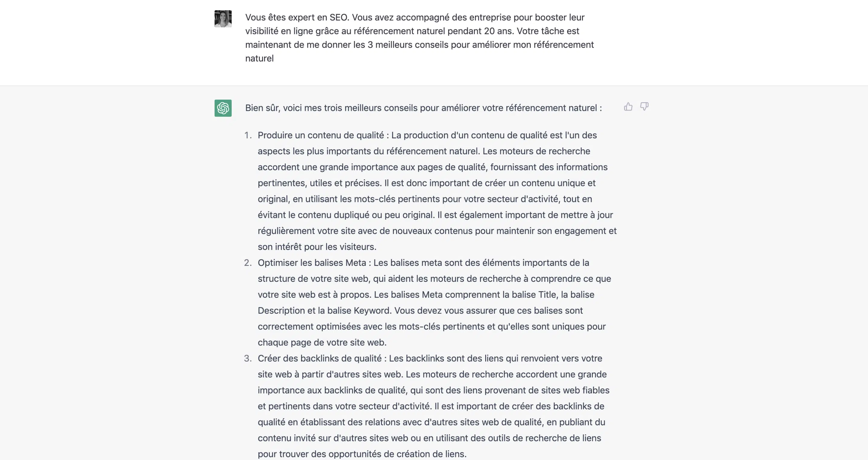Click the text "Description et la balise Keyword"
Screen dimensions: 868x460
tap(324, 310)
